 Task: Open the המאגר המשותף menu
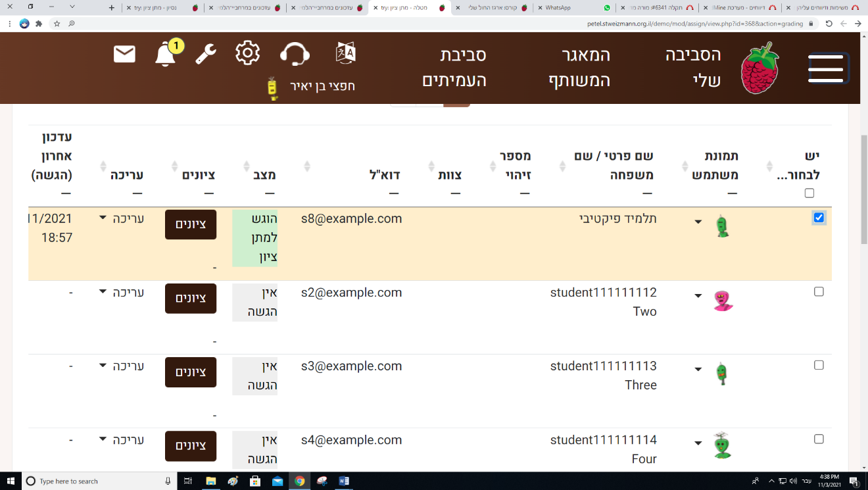[x=580, y=68]
